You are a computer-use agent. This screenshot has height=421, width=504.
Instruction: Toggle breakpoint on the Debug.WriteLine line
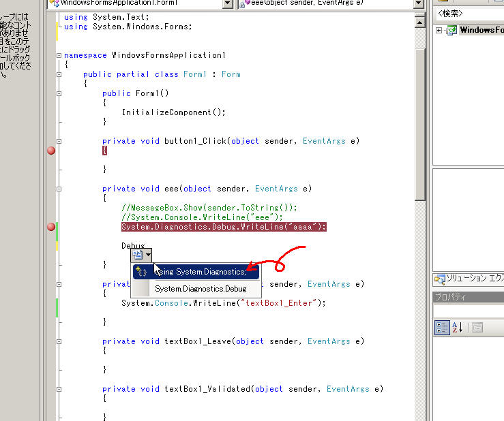point(50,227)
